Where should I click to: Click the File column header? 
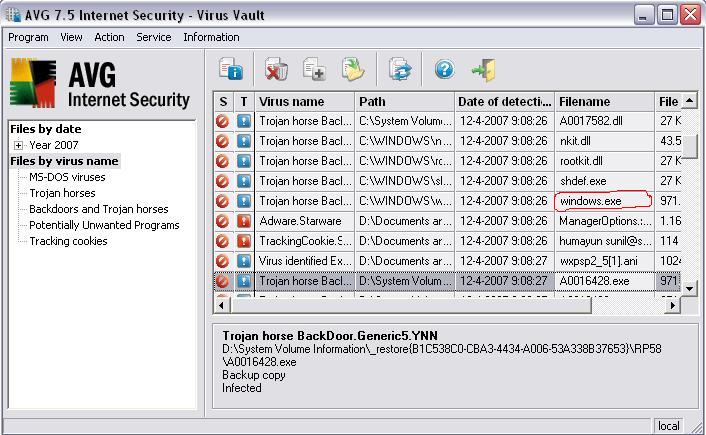click(668, 102)
